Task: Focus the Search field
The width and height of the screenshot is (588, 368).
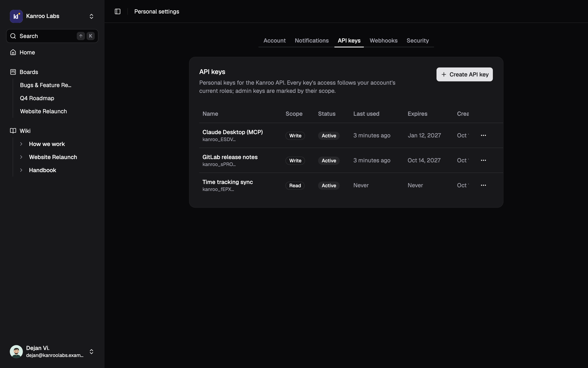Action: pos(52,36)
